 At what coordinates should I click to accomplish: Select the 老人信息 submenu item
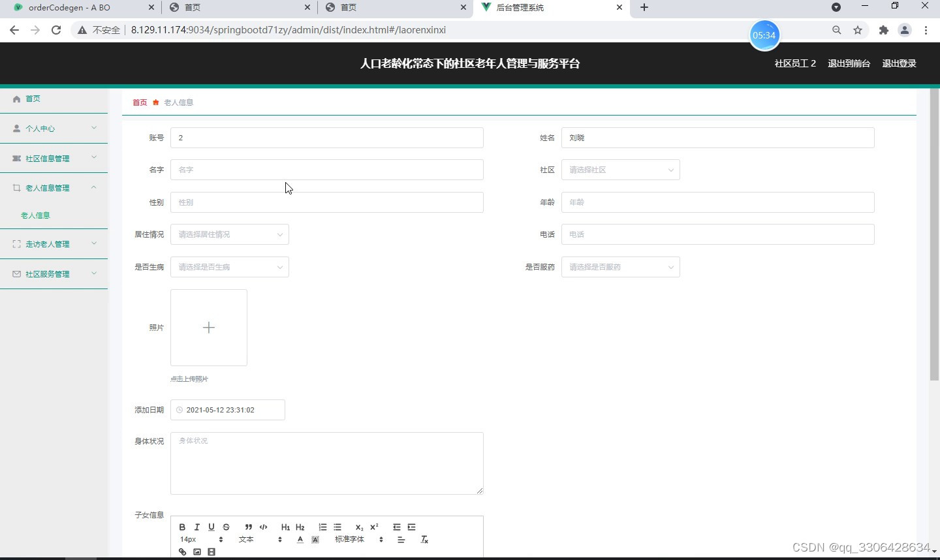35,215
